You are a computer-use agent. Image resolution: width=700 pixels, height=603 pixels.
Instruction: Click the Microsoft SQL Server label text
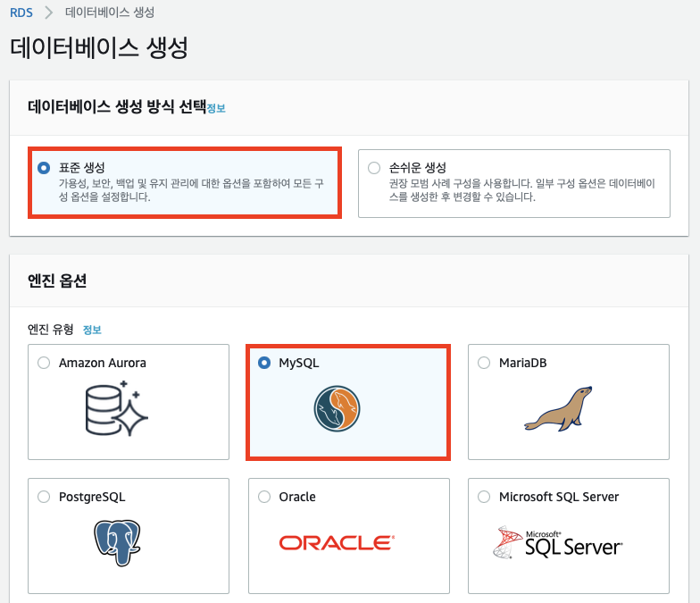pyautogui.click(x=559, y=497)
